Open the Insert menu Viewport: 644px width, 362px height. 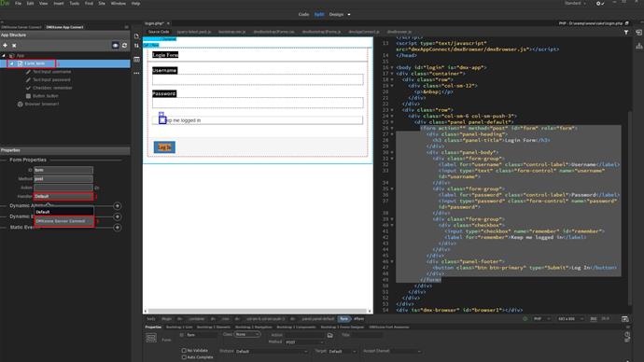tap(59, 4)
